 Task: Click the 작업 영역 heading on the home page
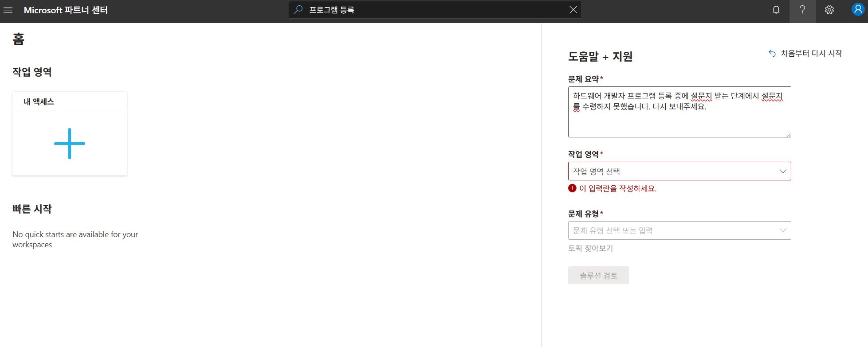(x=32, y=72)
